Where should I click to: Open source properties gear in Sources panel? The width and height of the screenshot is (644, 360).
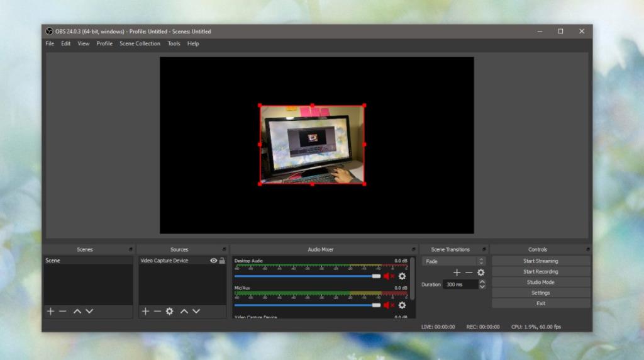tap(169, 312)
